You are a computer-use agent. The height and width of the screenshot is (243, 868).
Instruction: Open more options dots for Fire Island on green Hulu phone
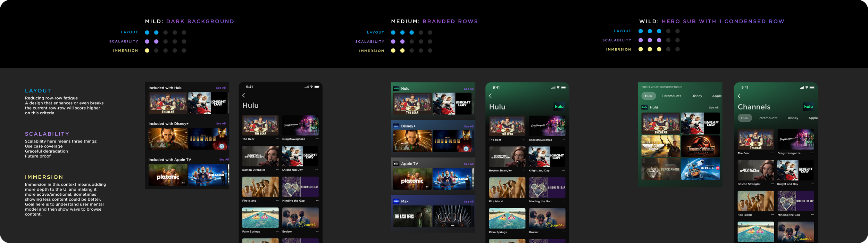click(524, 201)
